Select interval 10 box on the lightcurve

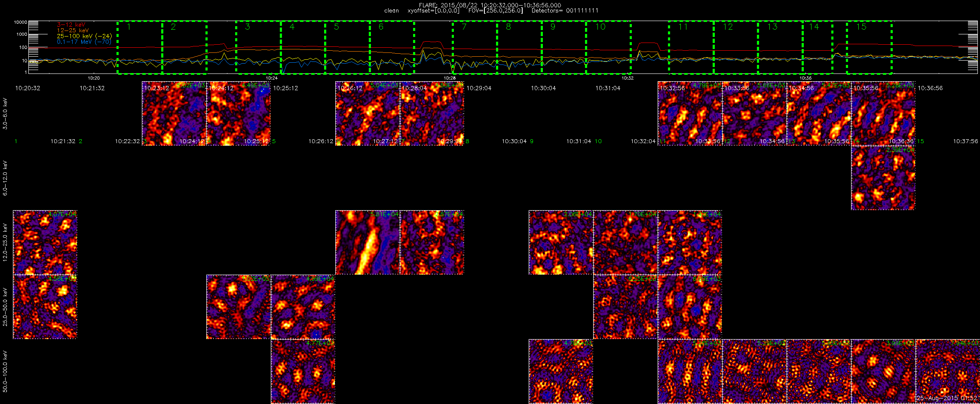[609, 47]
